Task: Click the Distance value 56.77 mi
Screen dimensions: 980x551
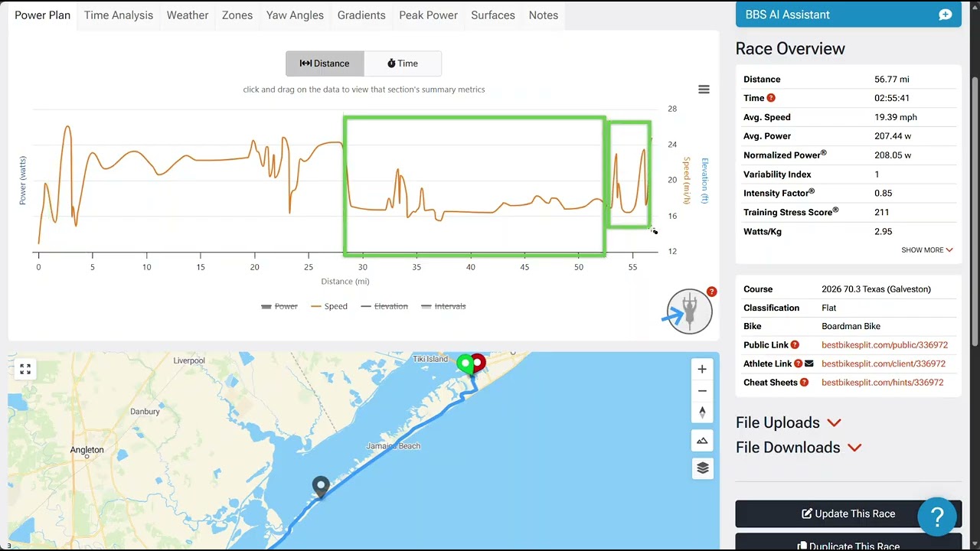Action: pos(892,80)
